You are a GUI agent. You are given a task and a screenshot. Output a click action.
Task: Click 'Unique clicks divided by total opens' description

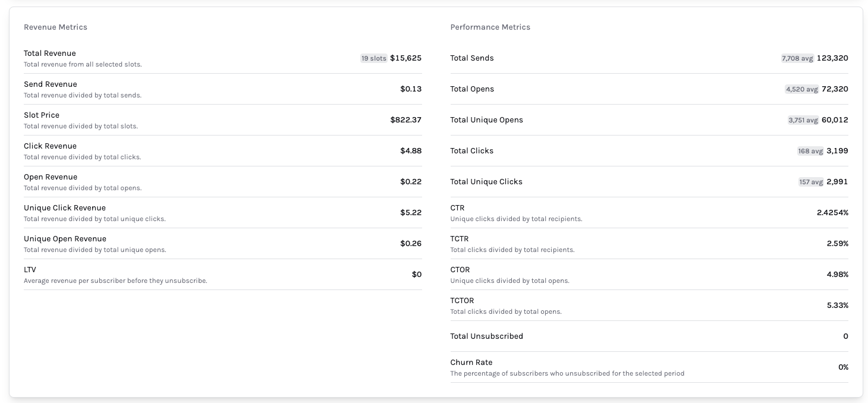point(510,281)
